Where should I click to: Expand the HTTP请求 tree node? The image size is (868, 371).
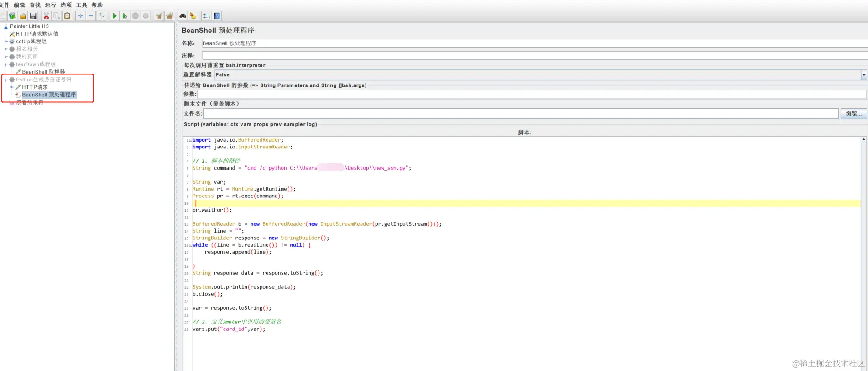pyautogui.click(x=12, y=87)
